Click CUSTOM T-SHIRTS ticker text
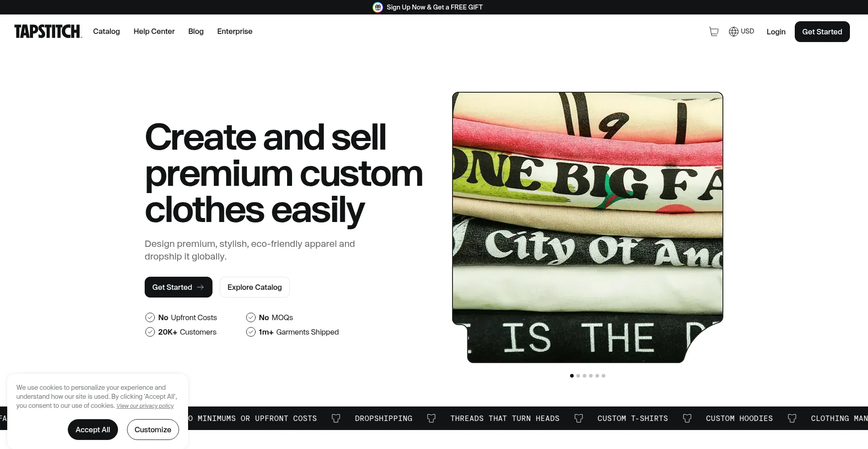 pos(632,418)
